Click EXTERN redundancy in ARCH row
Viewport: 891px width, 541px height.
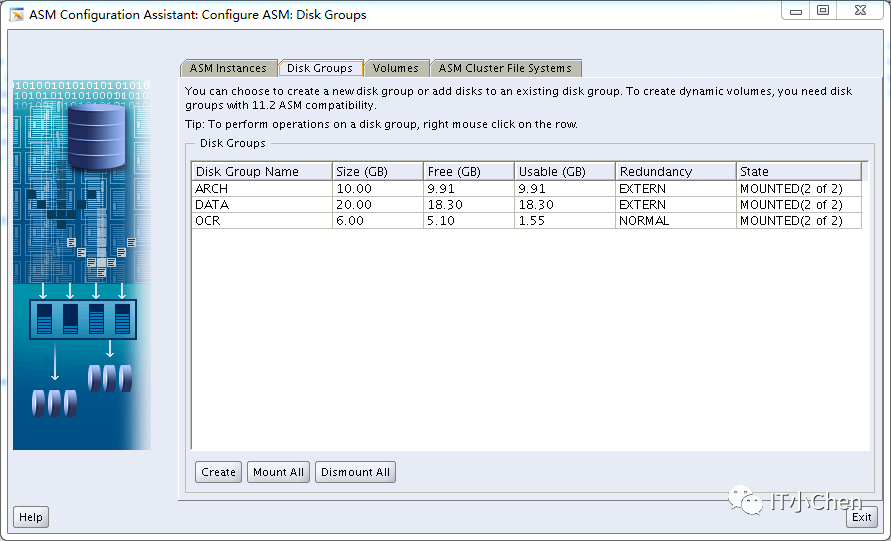pos(676,189)
